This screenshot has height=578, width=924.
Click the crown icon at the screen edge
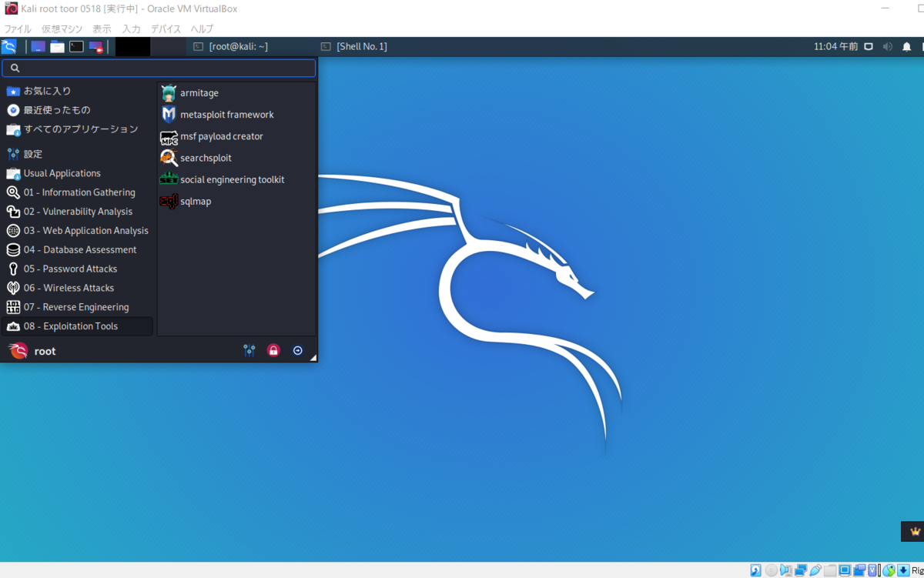915,531
